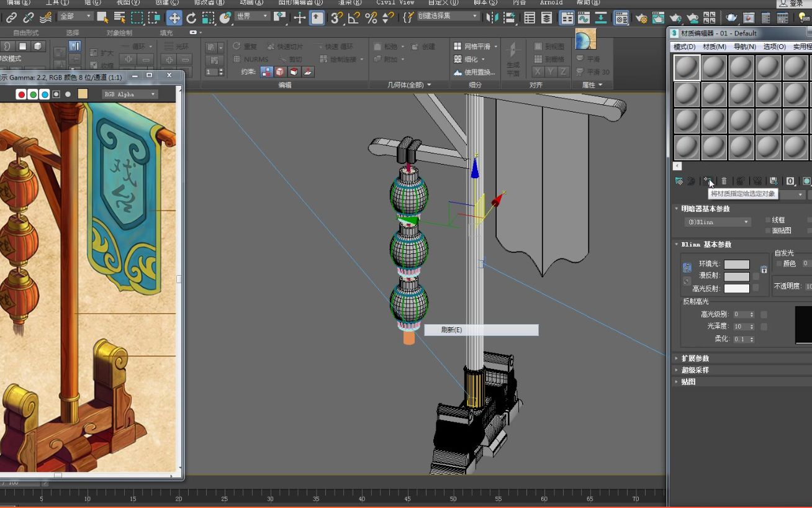Click the 漫反射 diffuse color swatch
The image size is (812, 508).
click(x=736, y=276)
